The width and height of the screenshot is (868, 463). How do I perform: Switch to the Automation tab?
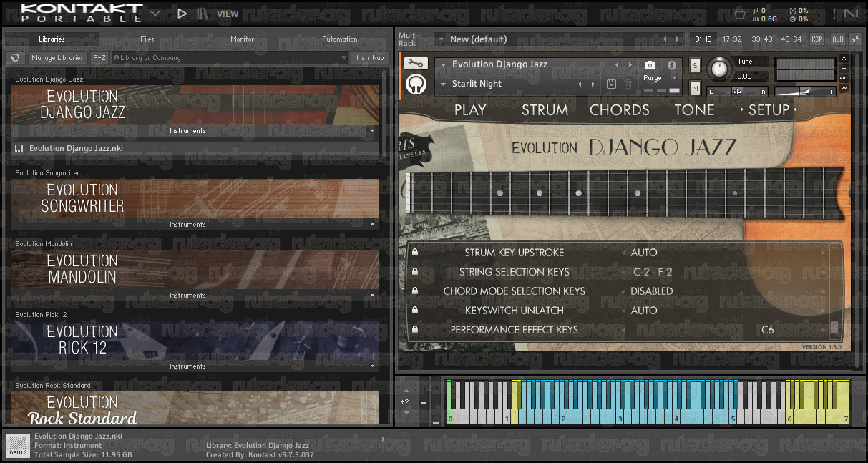pyautogui.click(x=339, y=39)
